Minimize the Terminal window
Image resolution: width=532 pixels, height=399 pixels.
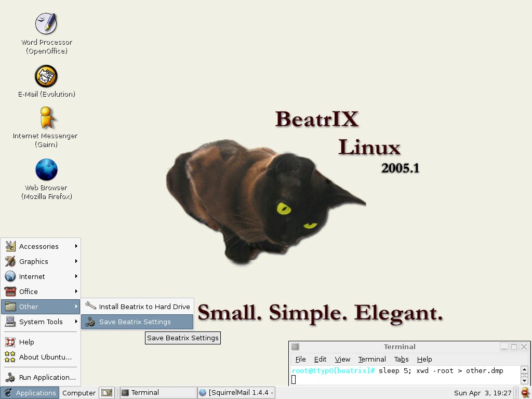(504, 347)
